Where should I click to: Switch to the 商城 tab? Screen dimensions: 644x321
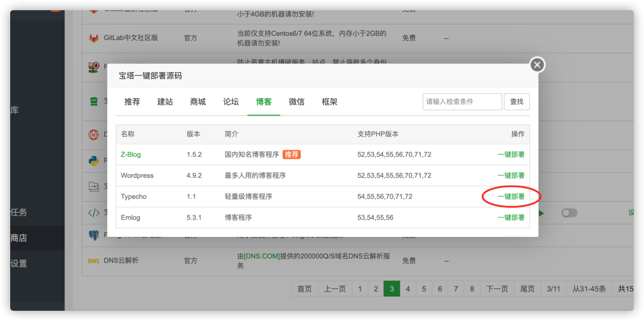tap(198, 102)
